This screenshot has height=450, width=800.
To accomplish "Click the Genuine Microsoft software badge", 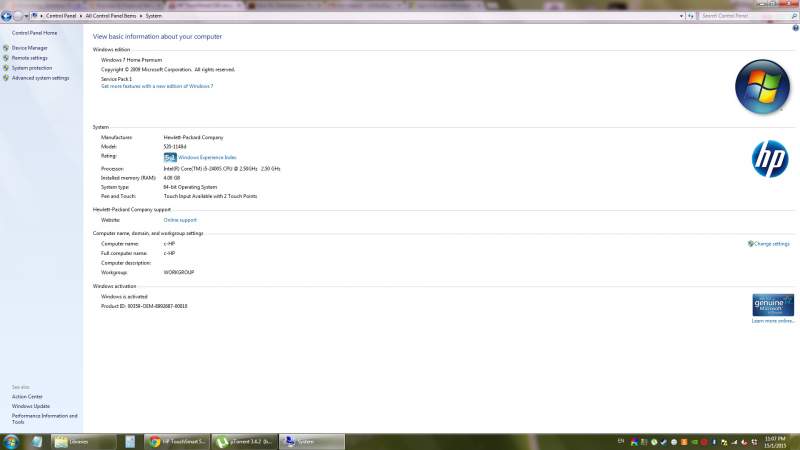I will click(x=772, y=305).
